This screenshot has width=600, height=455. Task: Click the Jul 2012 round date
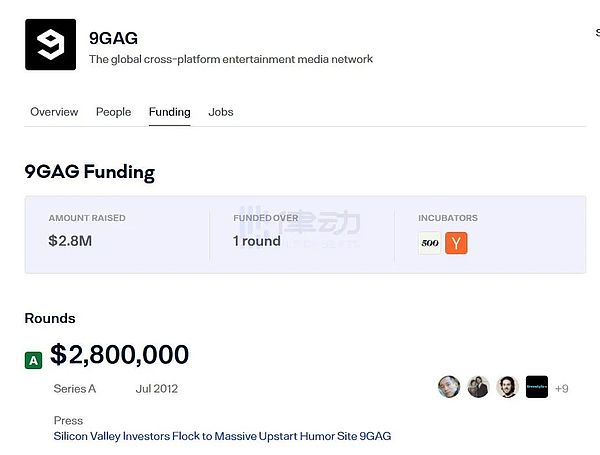click(x=156, y=388)
